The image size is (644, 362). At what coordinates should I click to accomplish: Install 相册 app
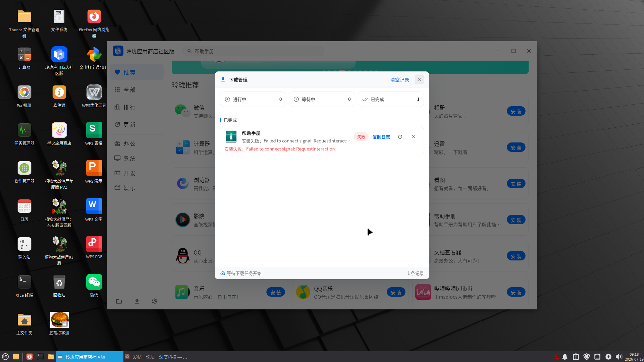coord(516,111)
